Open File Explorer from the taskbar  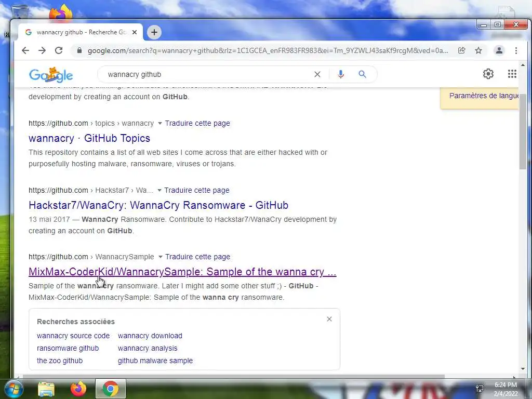coord(46,389)
